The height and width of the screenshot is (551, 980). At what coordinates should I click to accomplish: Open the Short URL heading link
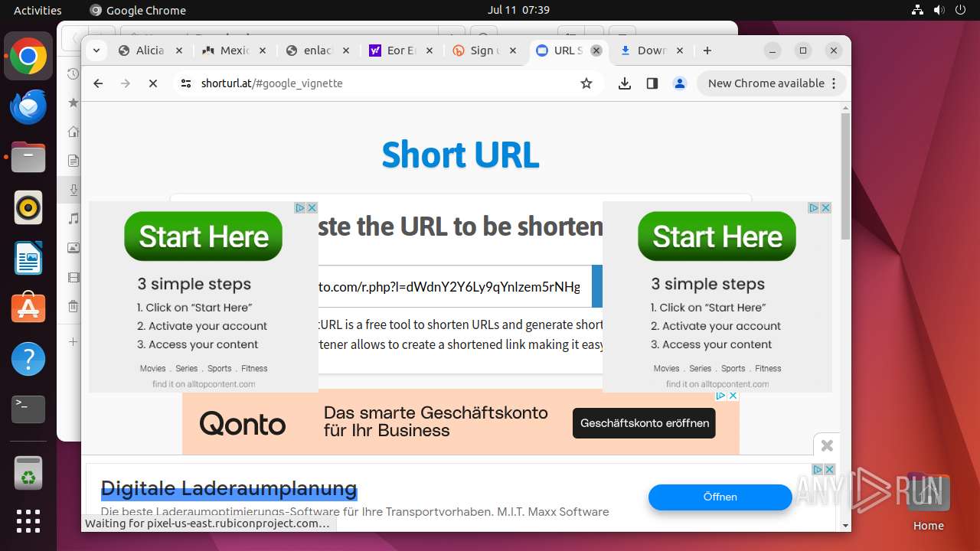[460, 155]
